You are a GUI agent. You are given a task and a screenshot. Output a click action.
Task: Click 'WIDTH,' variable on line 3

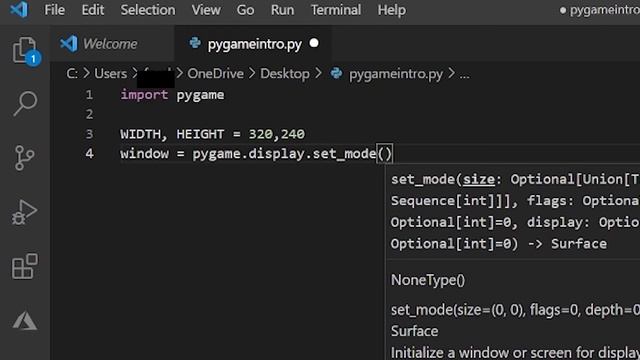pos(144,134)
